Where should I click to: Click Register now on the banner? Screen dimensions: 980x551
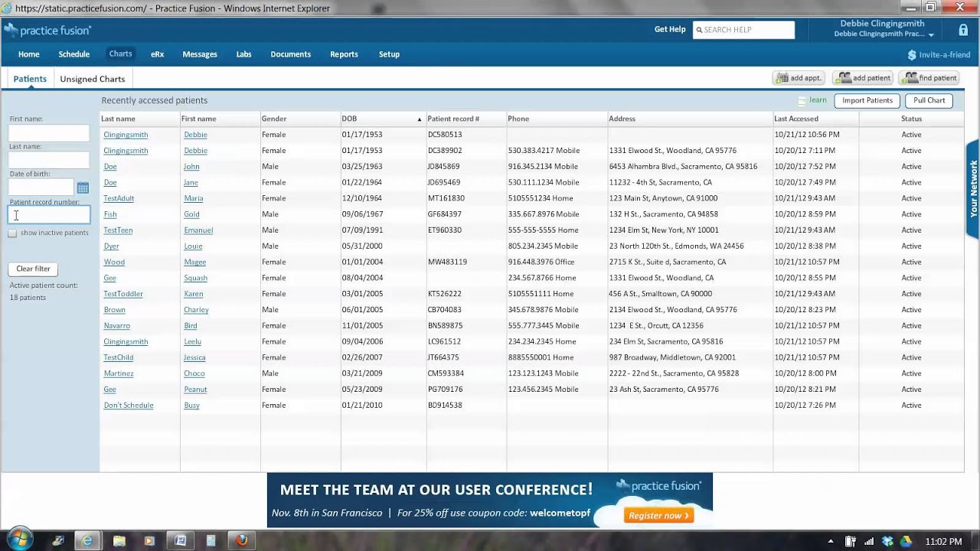coord(659,516)
